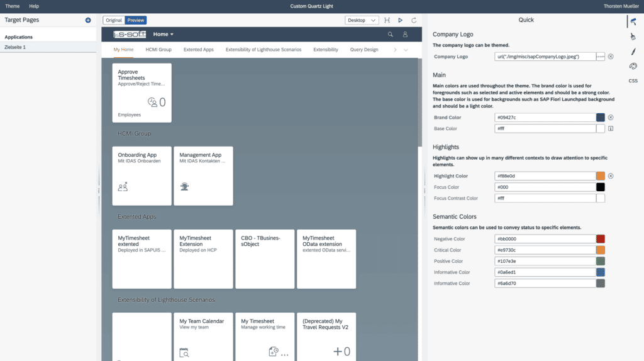Edit the Highlight Color hex field
Image resolution: width=644 pixels, height=361 pixels.
click(x=545, y=175)
